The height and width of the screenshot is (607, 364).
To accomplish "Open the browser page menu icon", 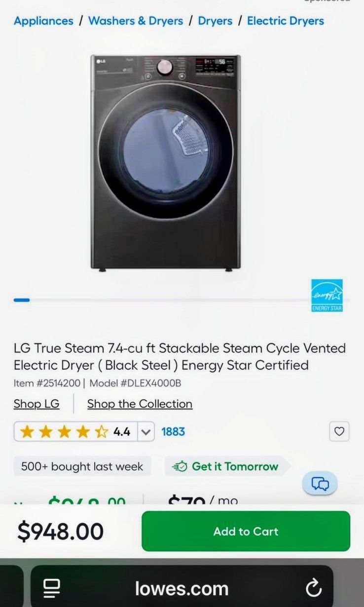I will [51, 588].
